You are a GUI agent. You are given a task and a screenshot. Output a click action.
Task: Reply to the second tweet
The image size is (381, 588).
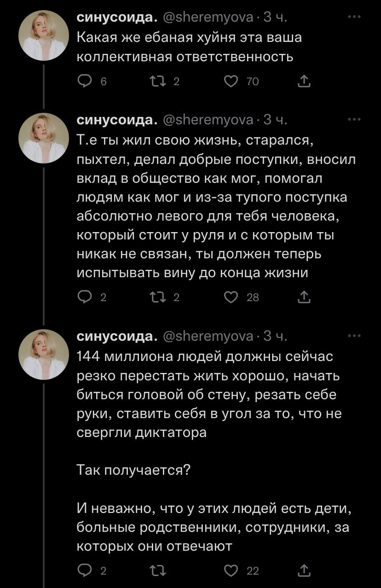[85, 298]
